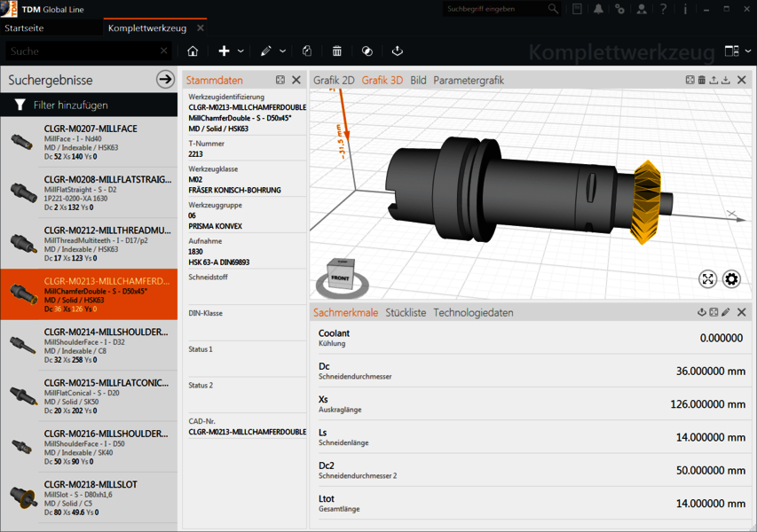Viewport: 757px width, 532px height.
Task: Click the Xs value 126.000000 mm
Action: click(707, 404)
